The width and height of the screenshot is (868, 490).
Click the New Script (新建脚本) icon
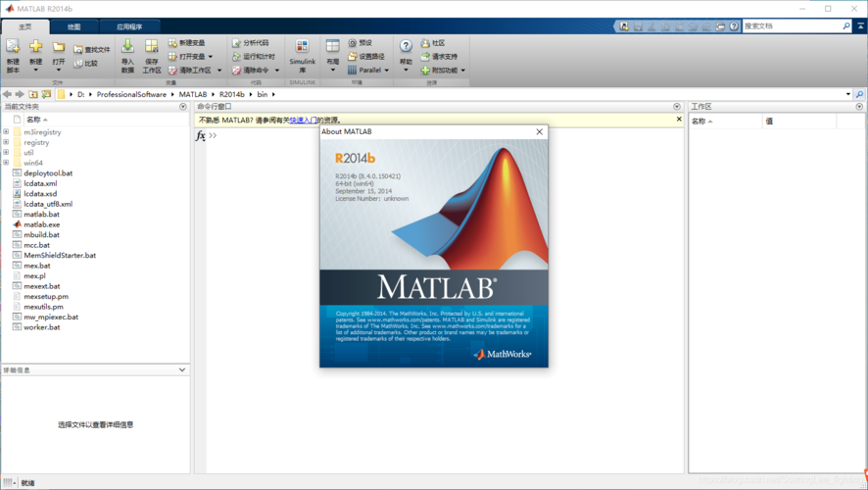click(13, 51)
